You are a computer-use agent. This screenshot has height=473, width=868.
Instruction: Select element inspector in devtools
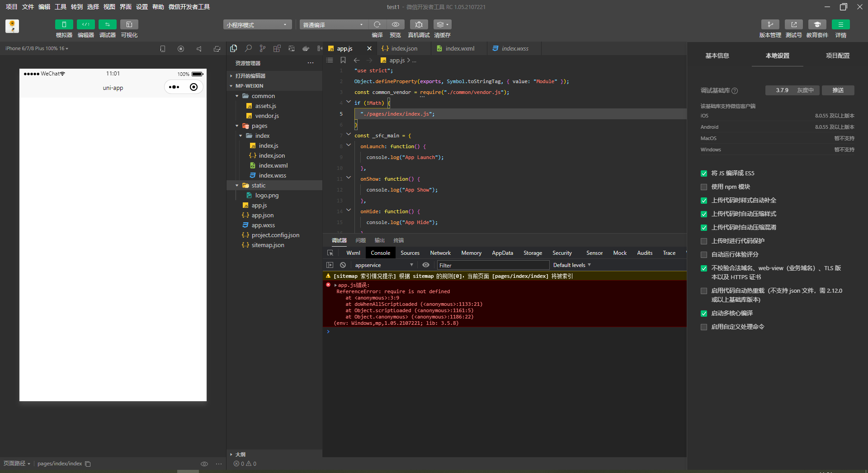330,253
